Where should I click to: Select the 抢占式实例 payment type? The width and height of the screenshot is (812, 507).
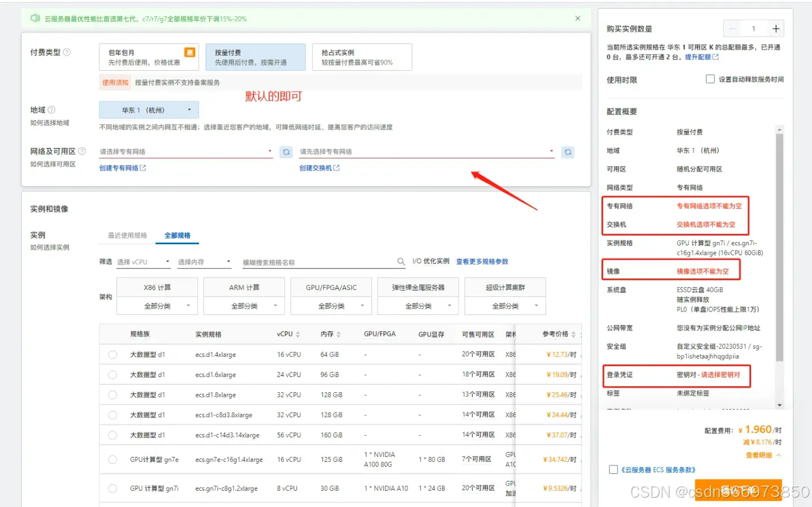point(361,57)
